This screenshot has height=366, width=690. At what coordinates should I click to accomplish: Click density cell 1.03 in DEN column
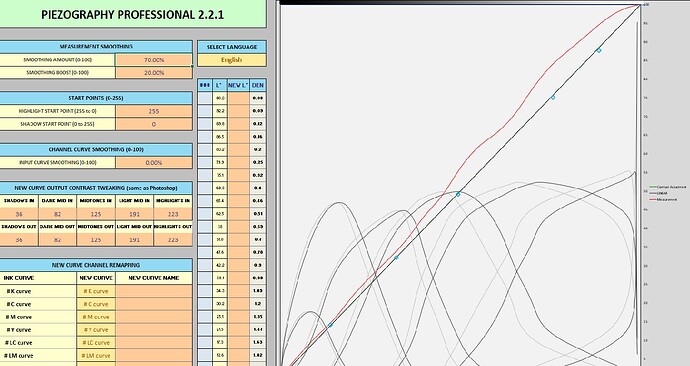pyautogui.click(x=258, y=291)
